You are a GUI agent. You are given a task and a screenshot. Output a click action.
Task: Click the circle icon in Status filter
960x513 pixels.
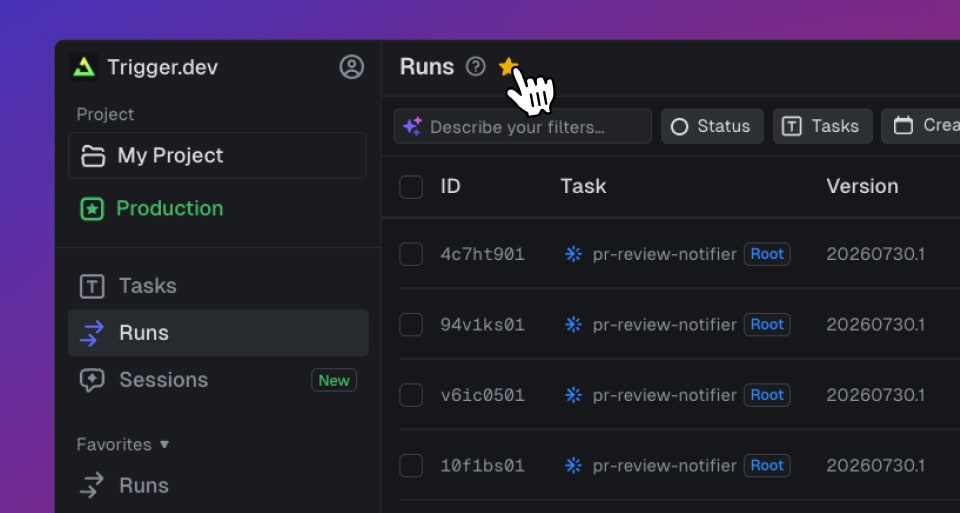pyautogui.click(x=679, y=127)
